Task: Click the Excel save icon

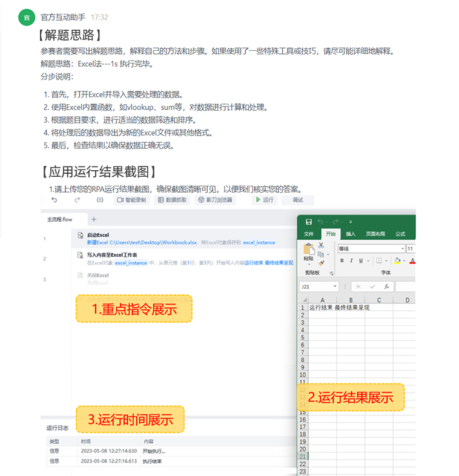Action: [309, 222]
